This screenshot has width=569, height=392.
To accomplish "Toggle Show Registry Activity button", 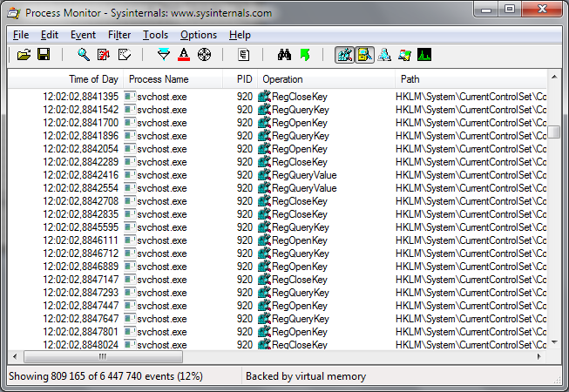I will tap(344, 55).
